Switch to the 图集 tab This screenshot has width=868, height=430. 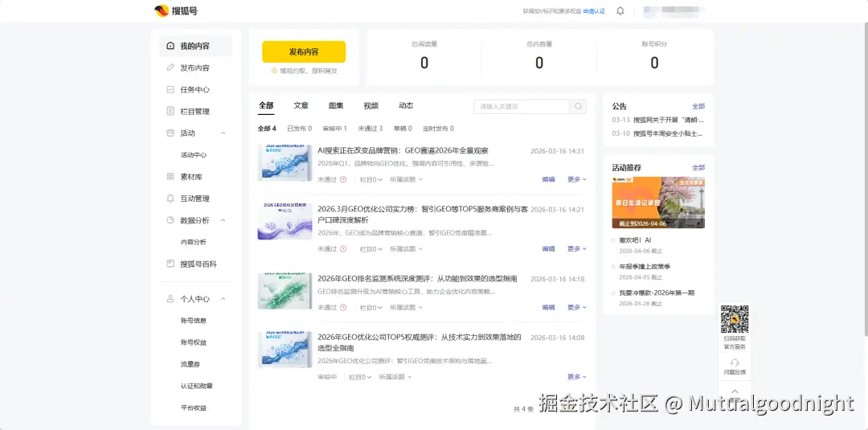(x=336, y=106)
